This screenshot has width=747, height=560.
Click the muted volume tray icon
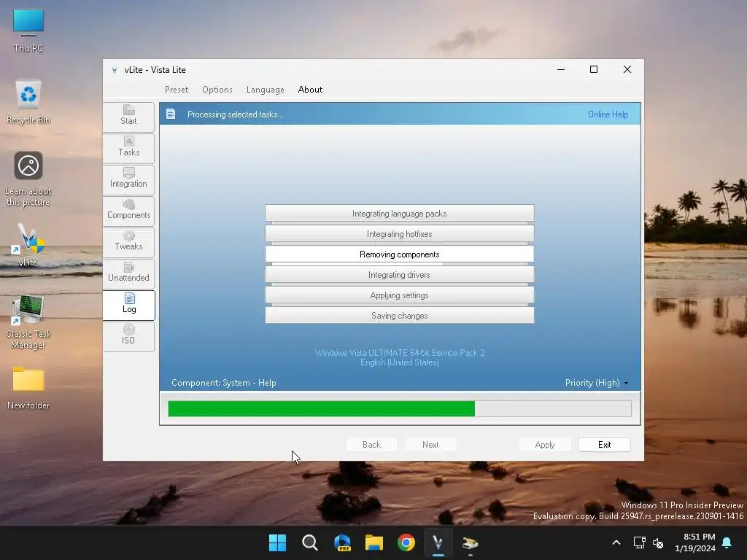pos(658,542)
